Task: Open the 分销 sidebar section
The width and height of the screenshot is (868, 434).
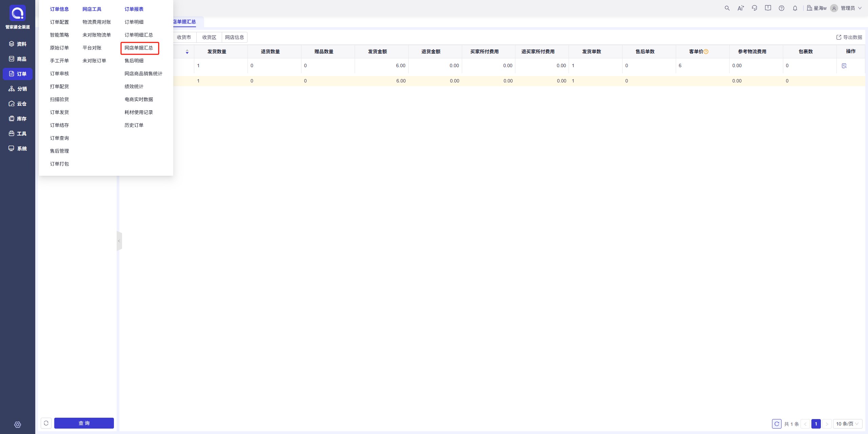Action: (18, 89)
